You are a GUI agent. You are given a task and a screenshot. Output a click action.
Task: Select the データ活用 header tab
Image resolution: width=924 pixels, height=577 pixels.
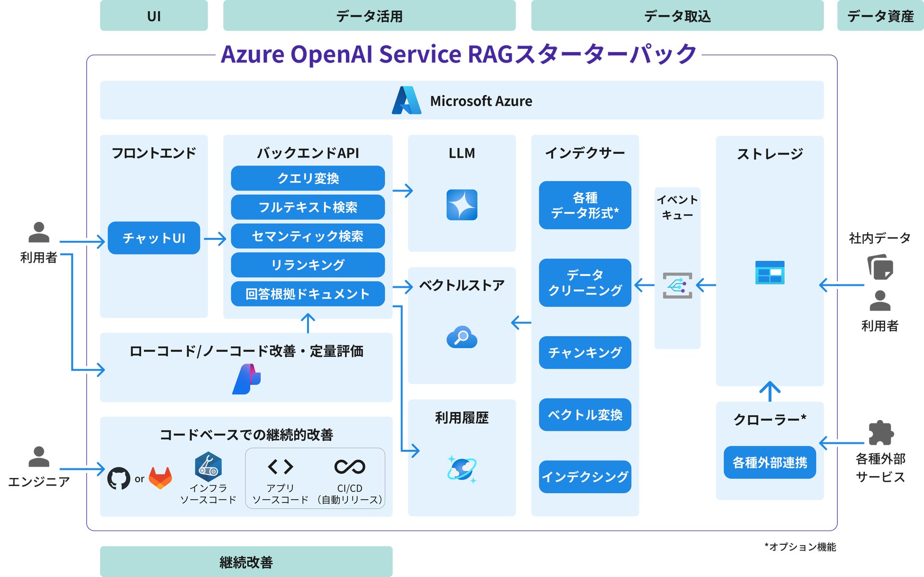[369, 16]
